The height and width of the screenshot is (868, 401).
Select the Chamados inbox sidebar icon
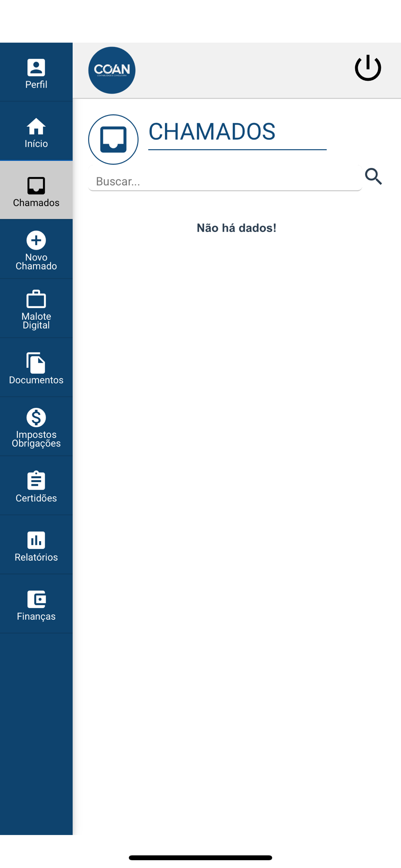coord(36,186)
